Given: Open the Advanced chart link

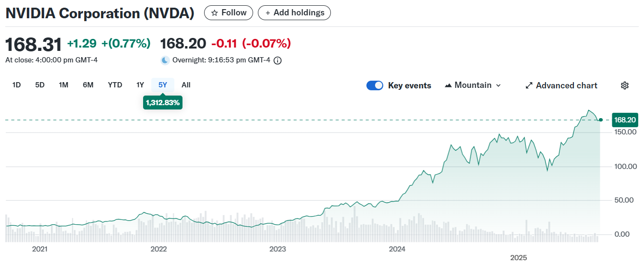Looking at the screenshot, I should point(566,85).
